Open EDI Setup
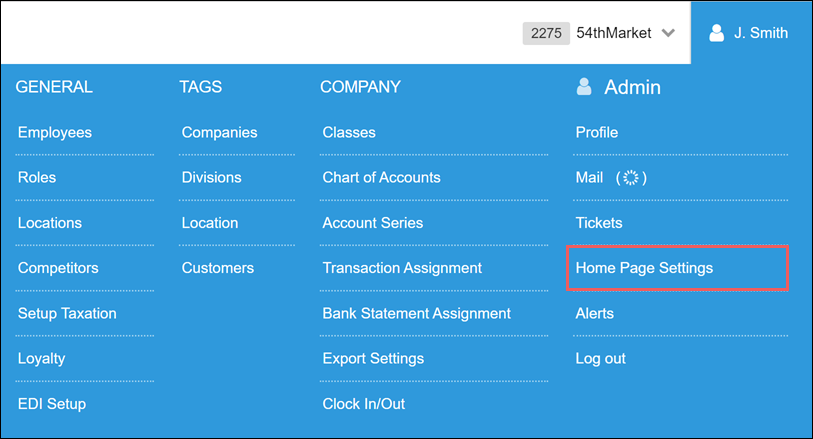Screen dimensions: 813x439 coord(52,404)
